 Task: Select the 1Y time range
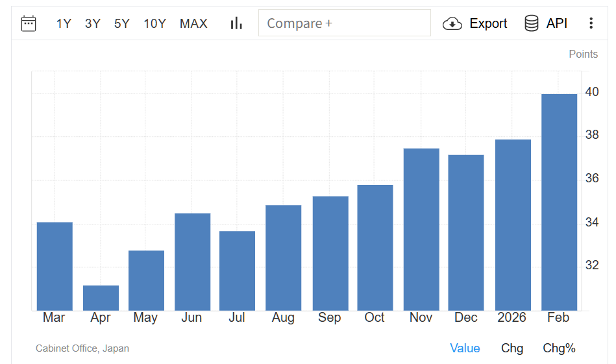[64, 23]
